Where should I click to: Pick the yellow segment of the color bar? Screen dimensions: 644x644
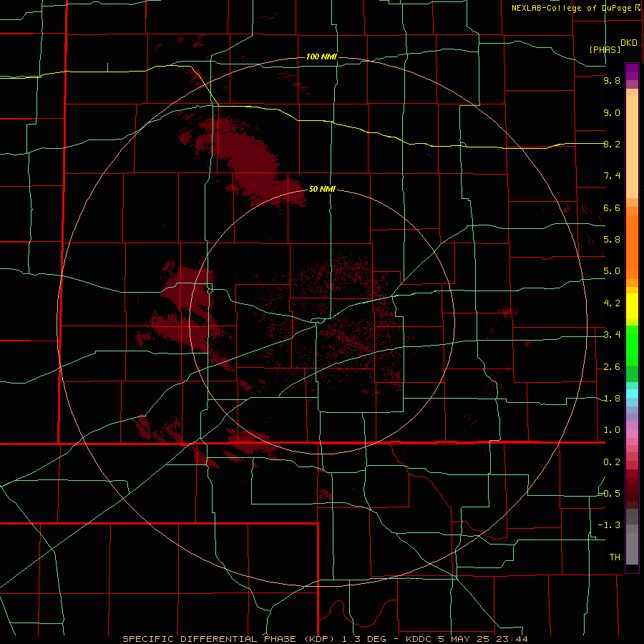[x=632, y=306]
